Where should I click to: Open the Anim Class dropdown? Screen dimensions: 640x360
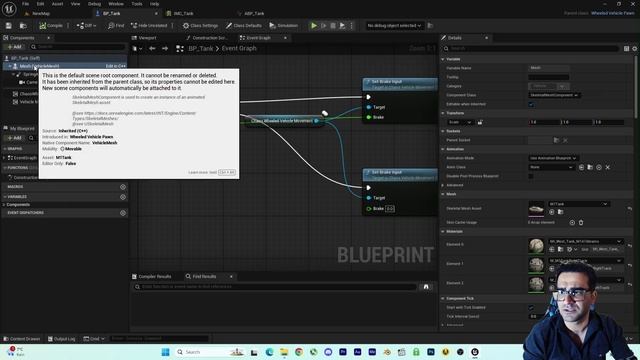pos(551,167)
